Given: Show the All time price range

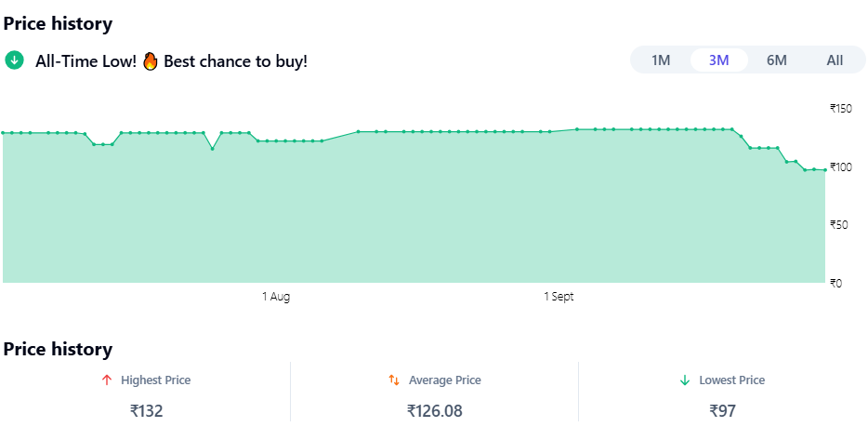Looking at the screenshot, I should point(835,60).
